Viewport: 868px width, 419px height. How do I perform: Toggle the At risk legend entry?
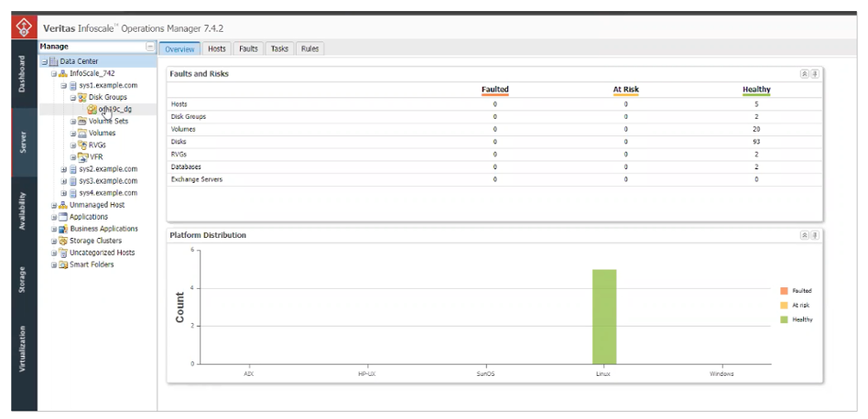[784, 305]
